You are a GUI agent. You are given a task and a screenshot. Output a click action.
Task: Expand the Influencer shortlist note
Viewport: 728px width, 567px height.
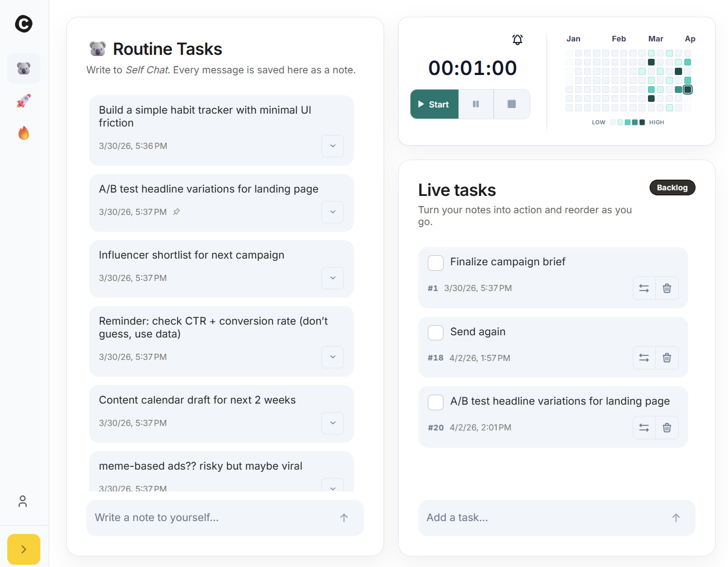coord(332,278)
